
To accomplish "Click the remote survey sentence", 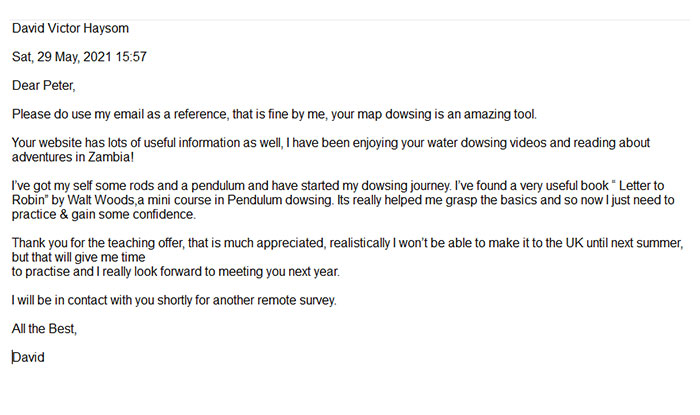I will coord(174,300).
